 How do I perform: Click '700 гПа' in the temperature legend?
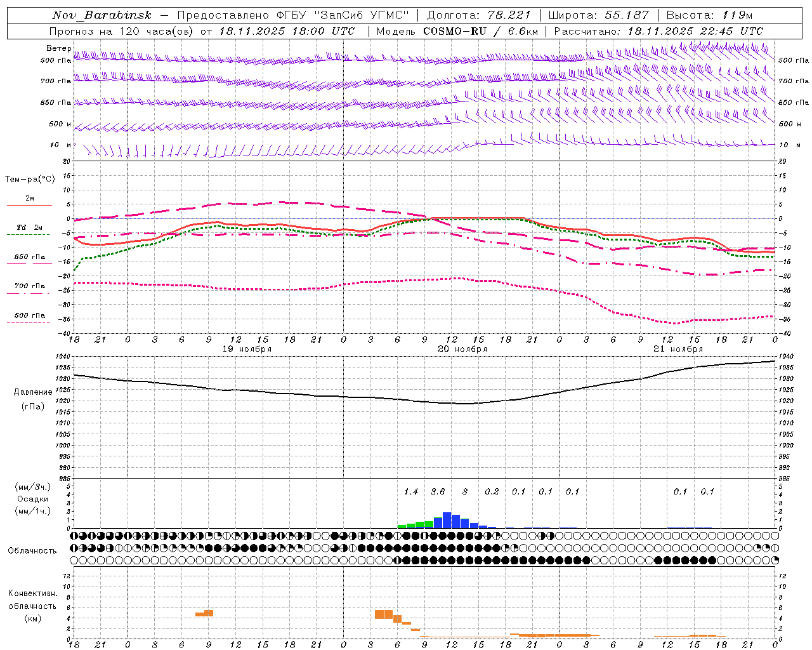point(30,286)
